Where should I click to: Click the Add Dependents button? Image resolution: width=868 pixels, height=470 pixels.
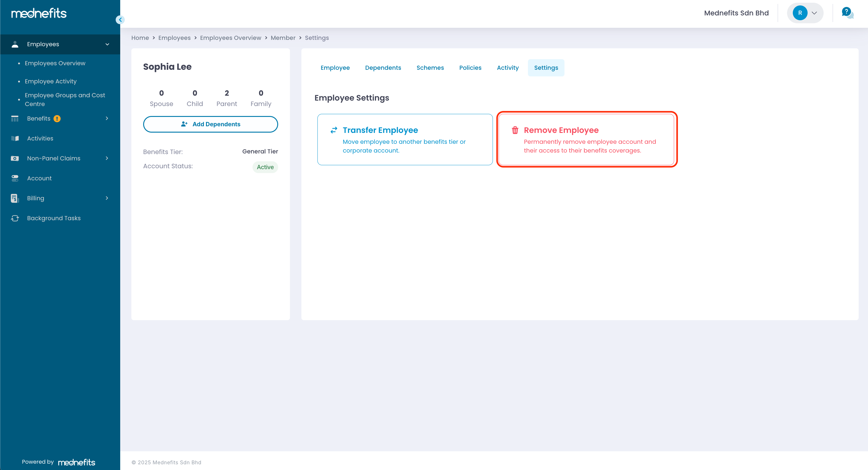pyautogui.click(x=210, y=124)
